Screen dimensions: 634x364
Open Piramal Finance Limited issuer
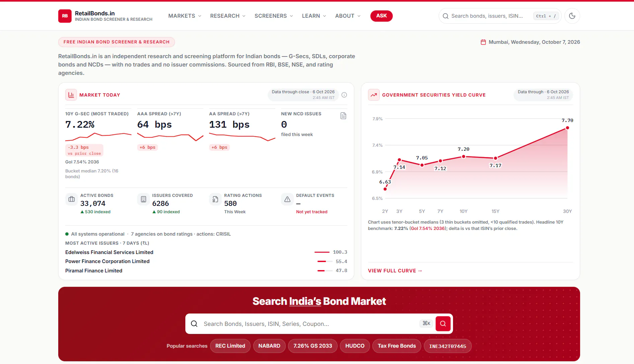pyautogui.click(x=94, y=271)
